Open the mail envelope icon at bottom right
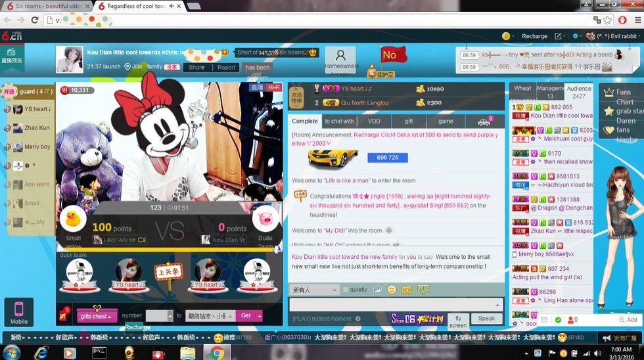Image resolution: width=644 pixels, height=360 pixels. point(544,320)
